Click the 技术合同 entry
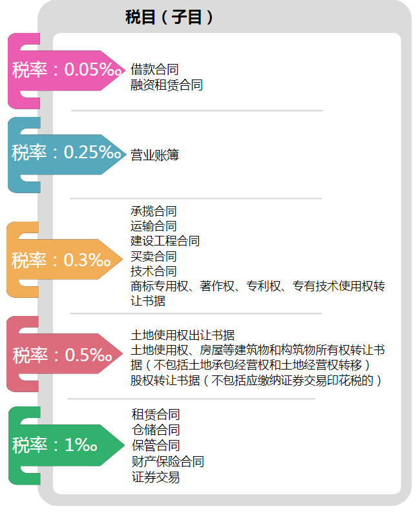 point(153,271)
